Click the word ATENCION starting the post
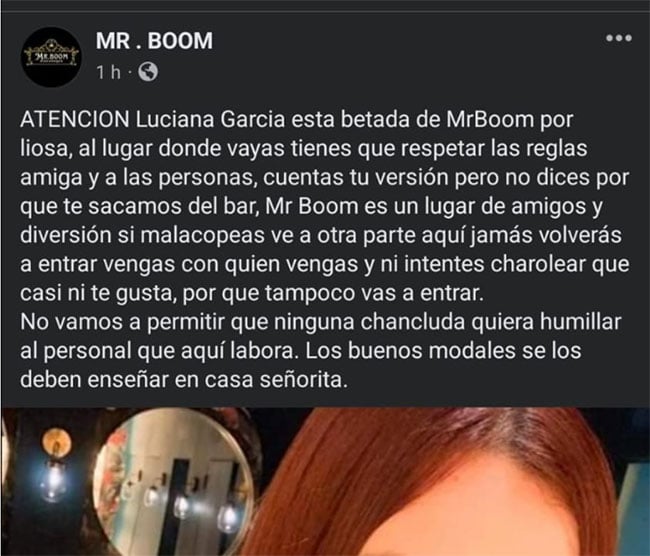This screenshot has width=650, height=556. [x=75, y=119]
